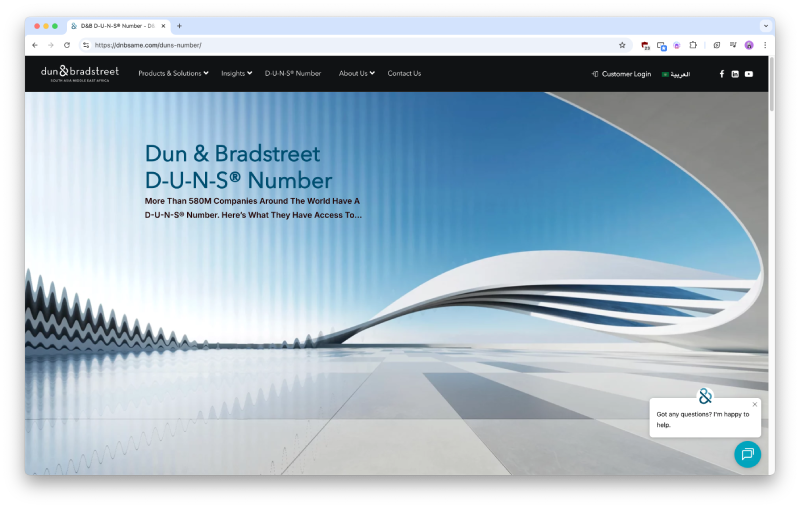Click the screen capture extension icon
The image size is (800, 508).
point(662,46)
